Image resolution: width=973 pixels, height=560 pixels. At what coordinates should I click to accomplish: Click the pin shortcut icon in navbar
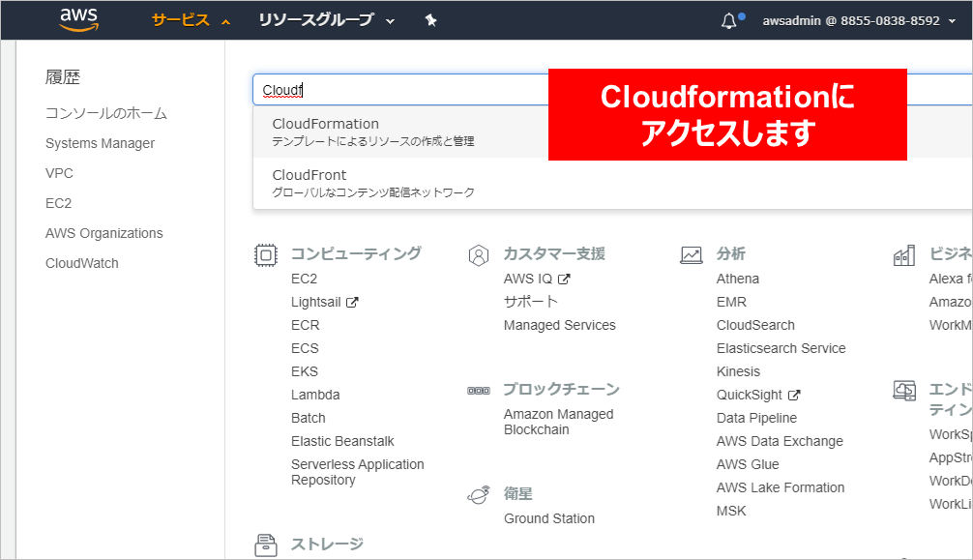pos(430,20)
